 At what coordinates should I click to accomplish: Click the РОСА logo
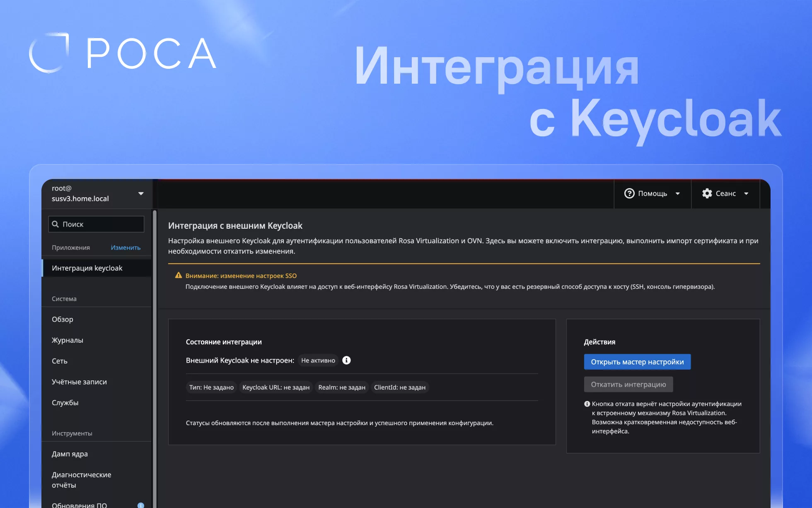click(x=123, y=53)
